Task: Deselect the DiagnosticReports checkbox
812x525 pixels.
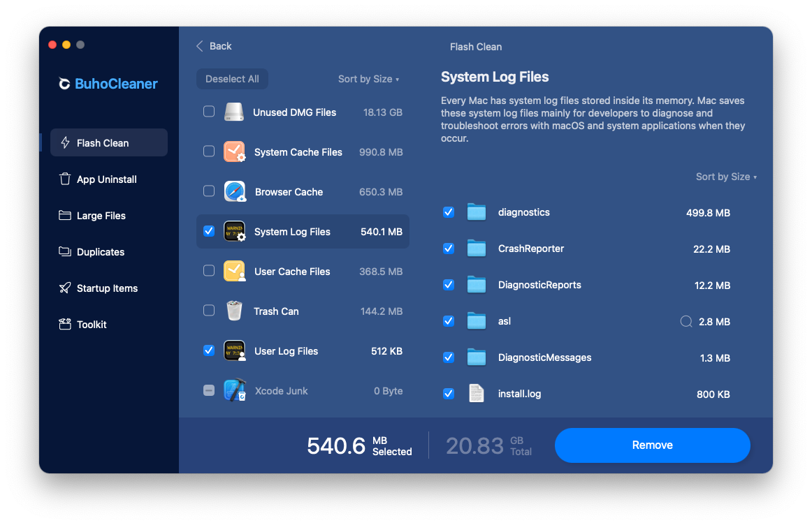Action: coord(449,284)
